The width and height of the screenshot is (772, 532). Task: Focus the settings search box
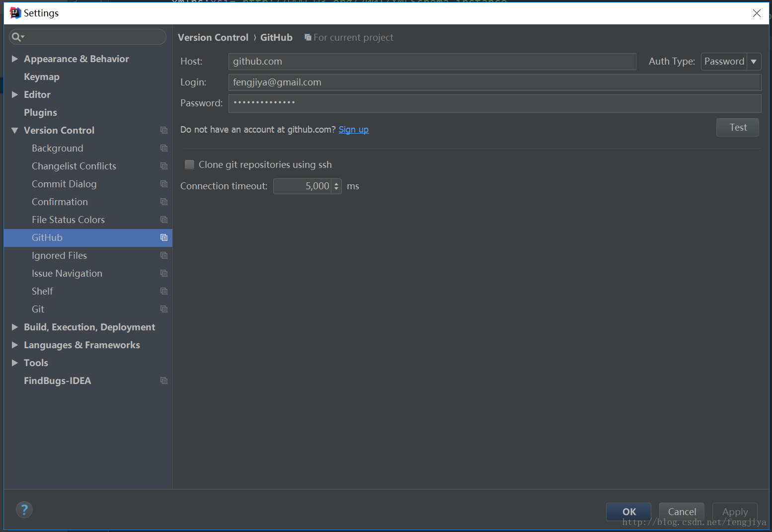click(x=88, y=37)
